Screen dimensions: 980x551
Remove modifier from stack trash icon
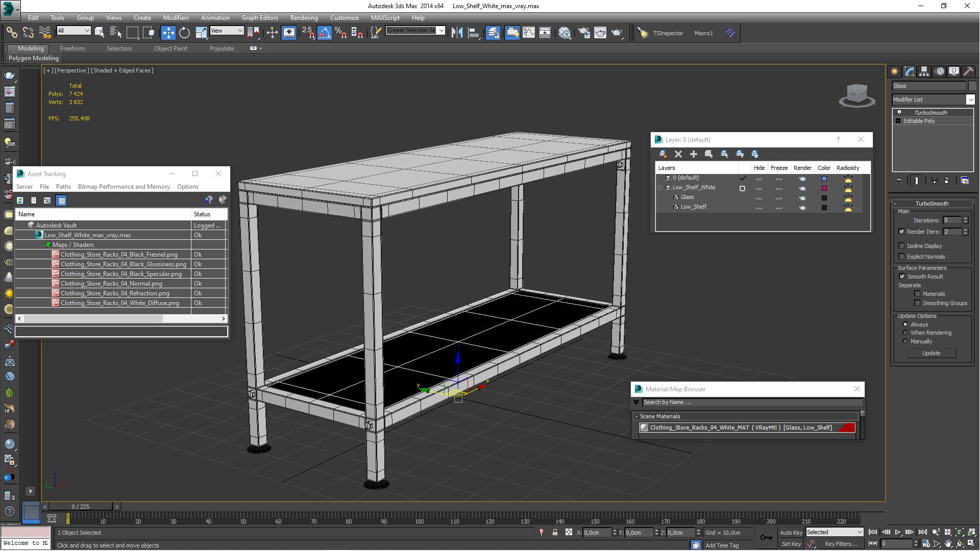[947, 180]
